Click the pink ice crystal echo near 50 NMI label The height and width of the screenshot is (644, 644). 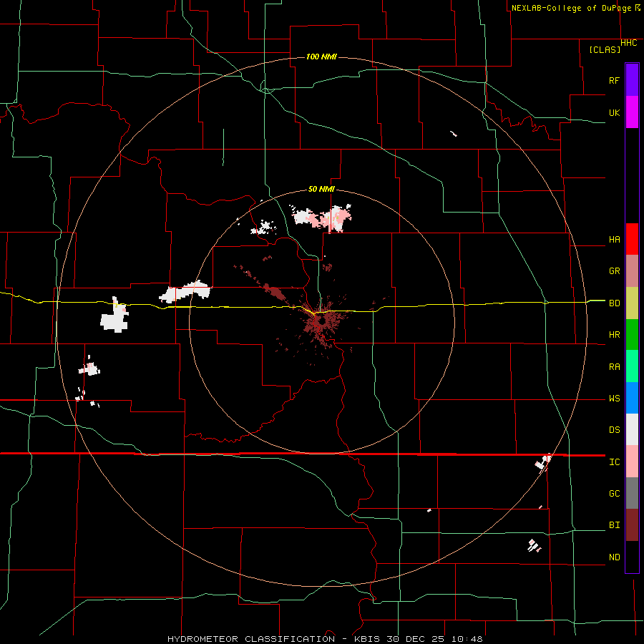[x=331, y=218]
